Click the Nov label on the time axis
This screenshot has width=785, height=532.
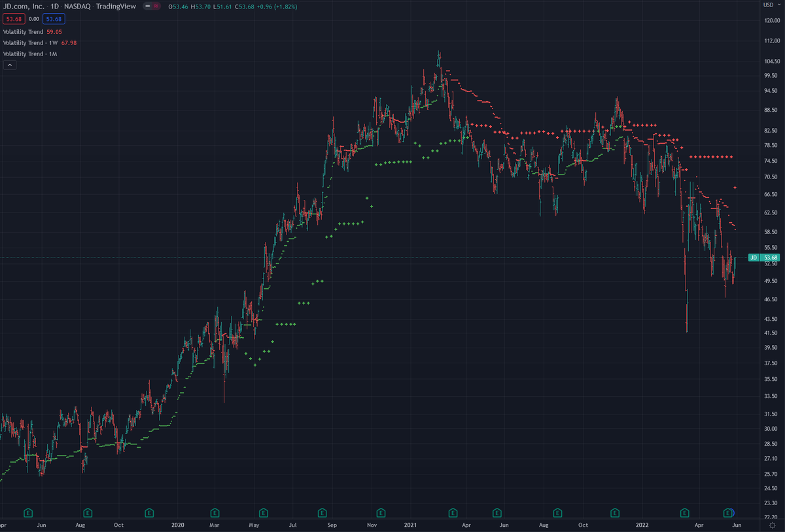[x=372, y=525]
